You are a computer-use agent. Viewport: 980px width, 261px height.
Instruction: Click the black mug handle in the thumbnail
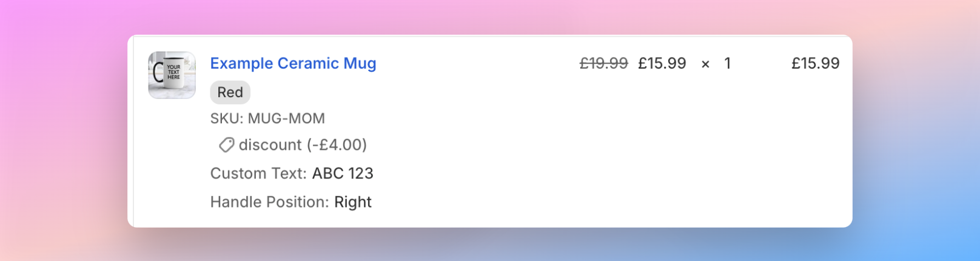tap(158, 73)
